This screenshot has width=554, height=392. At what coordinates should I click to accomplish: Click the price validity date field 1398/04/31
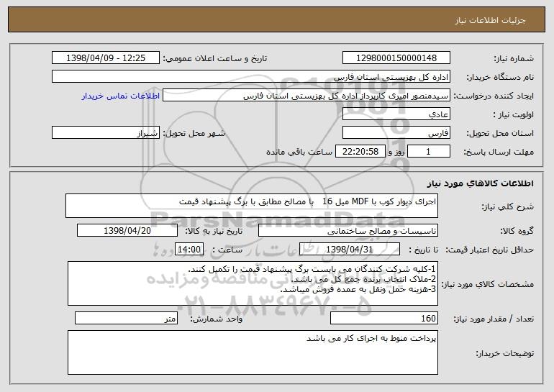pos(350,249)
